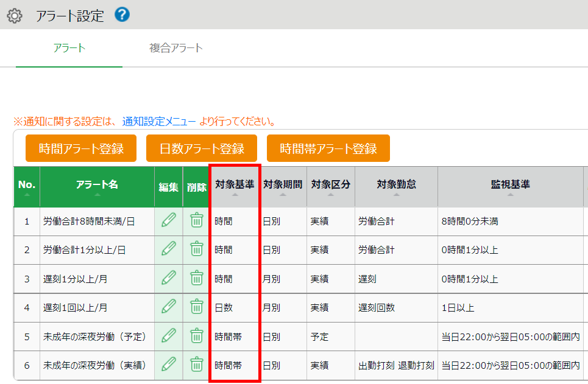Screen dimensions: 588x384
Task: Sort table by the 対象期間 column header
Action: 283,187
